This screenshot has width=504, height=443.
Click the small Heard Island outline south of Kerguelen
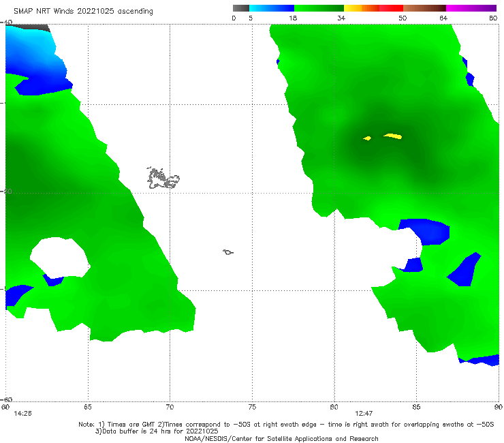coord(228,252)
